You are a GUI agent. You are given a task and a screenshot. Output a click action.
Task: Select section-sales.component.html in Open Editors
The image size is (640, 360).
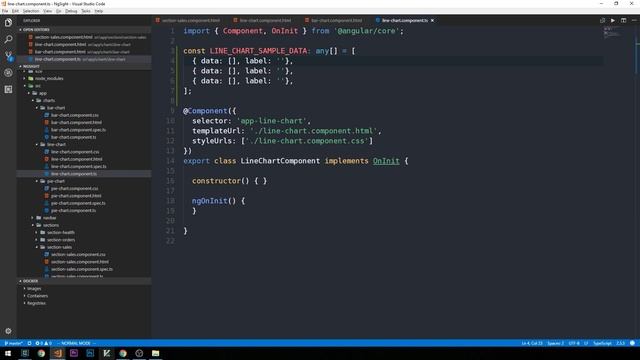pyautogui.click(x=64, y=37)
